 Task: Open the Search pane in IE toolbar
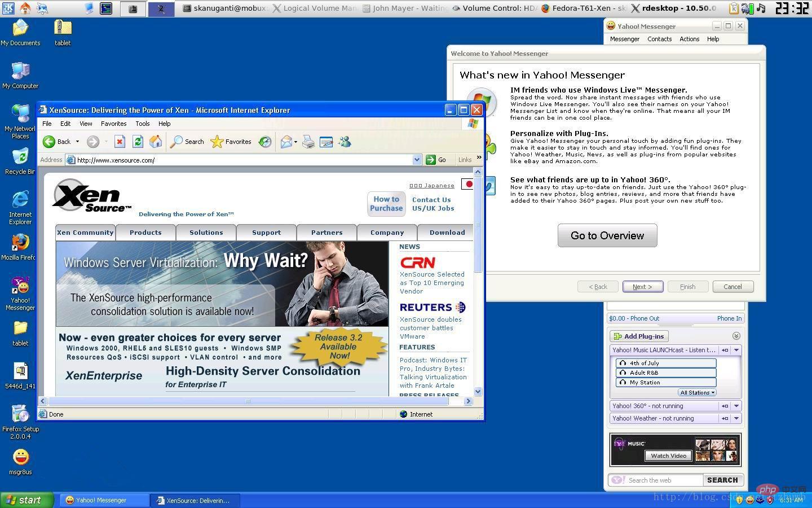[187, 142]
